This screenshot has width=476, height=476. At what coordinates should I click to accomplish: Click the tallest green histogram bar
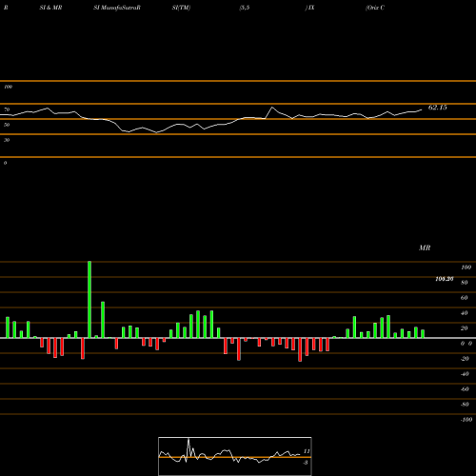(89, 300)
